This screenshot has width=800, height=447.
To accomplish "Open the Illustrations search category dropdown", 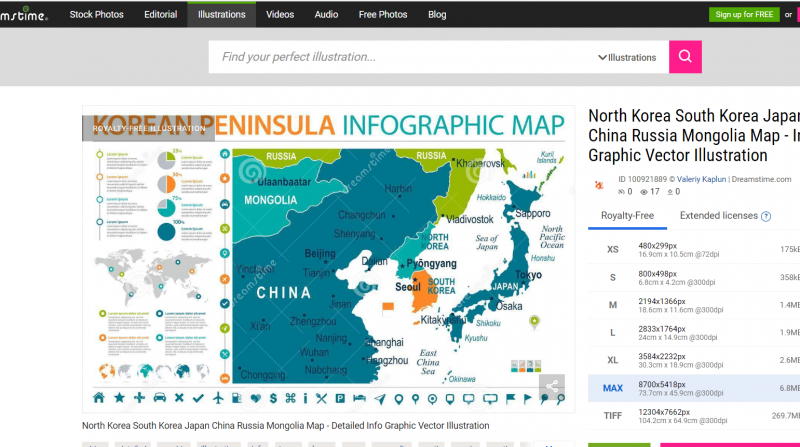I will [627, 58].
